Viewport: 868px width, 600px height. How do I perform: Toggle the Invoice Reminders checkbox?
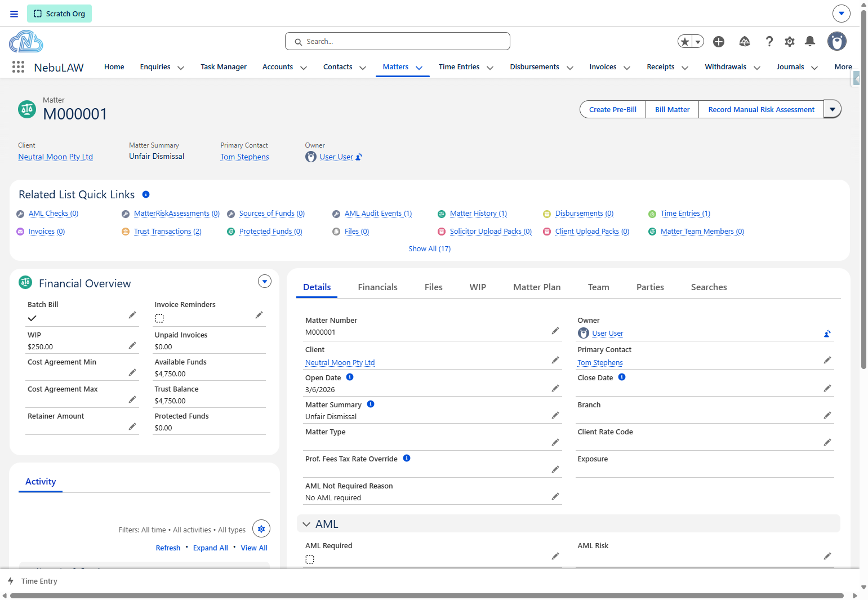159,318
